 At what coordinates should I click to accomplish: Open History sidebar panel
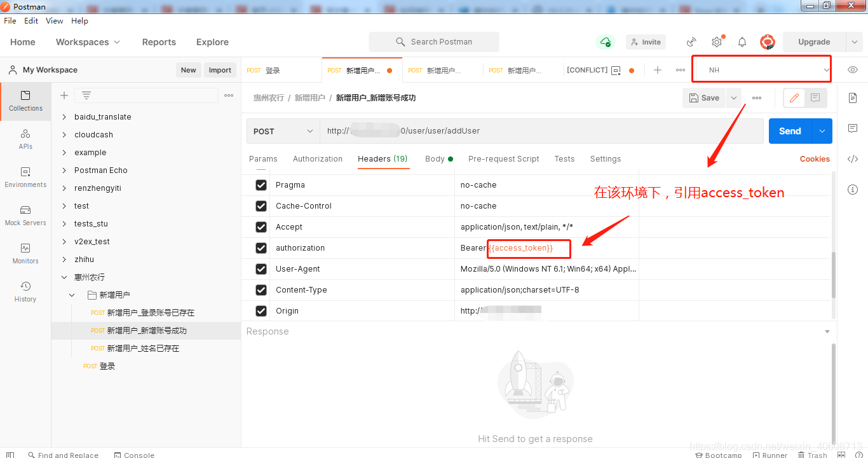pyautogui.click(x=25, y=292)
